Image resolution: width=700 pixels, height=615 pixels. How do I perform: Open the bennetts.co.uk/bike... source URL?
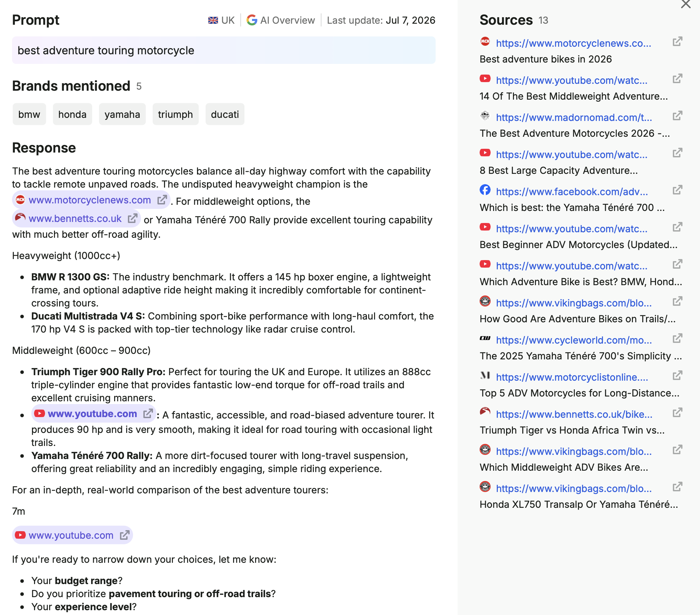(574, 414)
